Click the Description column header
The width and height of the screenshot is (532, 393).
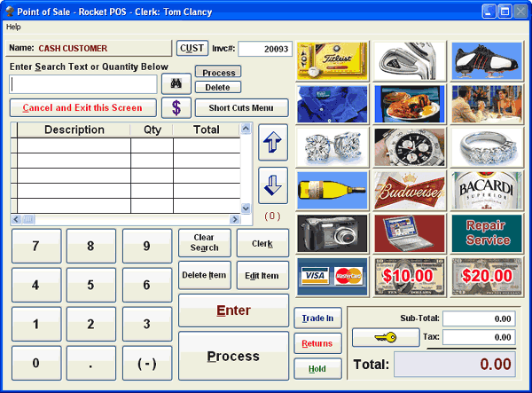coord(74,130)
